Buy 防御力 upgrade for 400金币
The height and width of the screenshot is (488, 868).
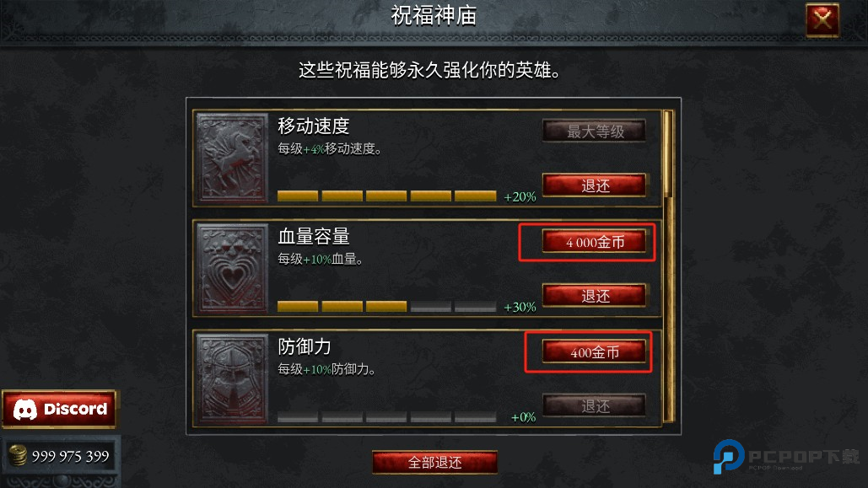[595, 352]
